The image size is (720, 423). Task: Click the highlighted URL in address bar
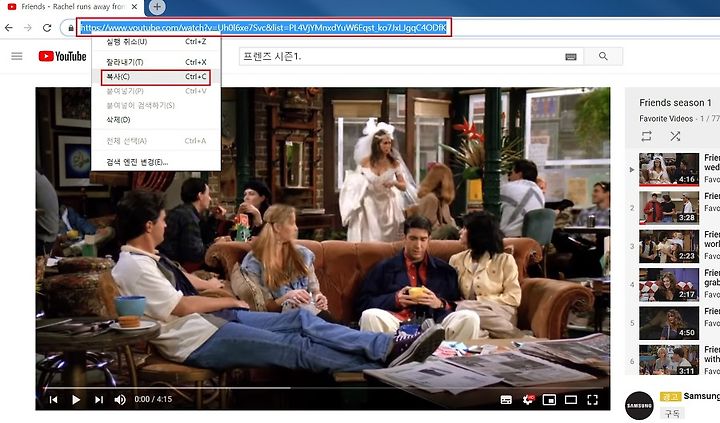pos(264,28)
